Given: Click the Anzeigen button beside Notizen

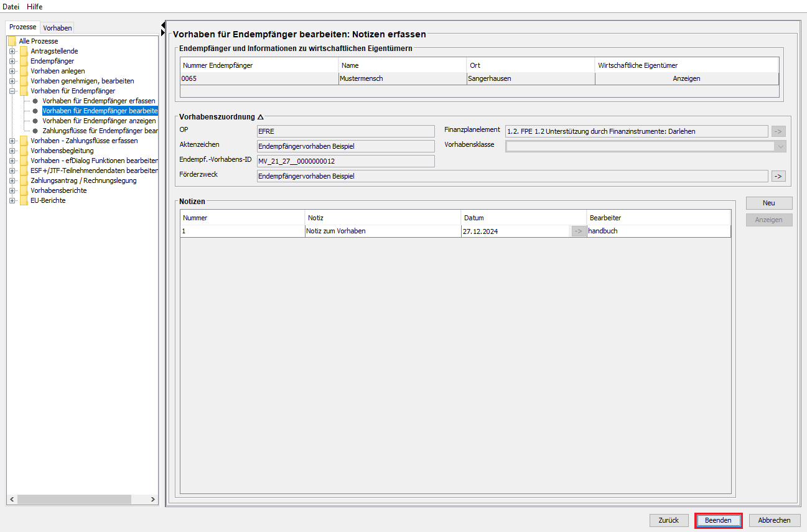Looking at the screenshot, I should [769, 220].
